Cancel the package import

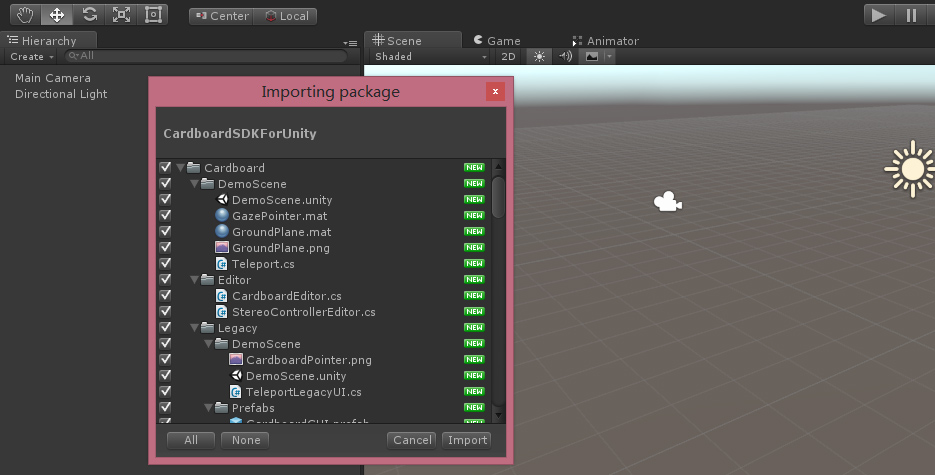tap(411, 440)
